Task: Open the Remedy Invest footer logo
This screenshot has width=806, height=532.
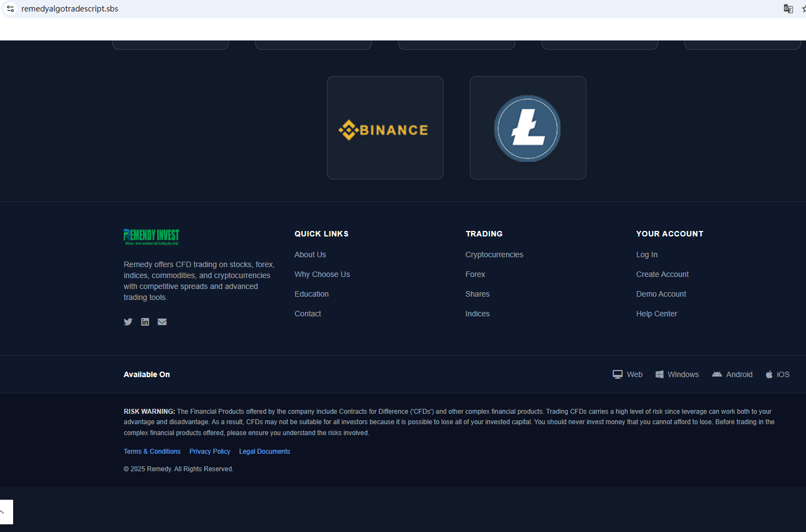Action: 152,236
